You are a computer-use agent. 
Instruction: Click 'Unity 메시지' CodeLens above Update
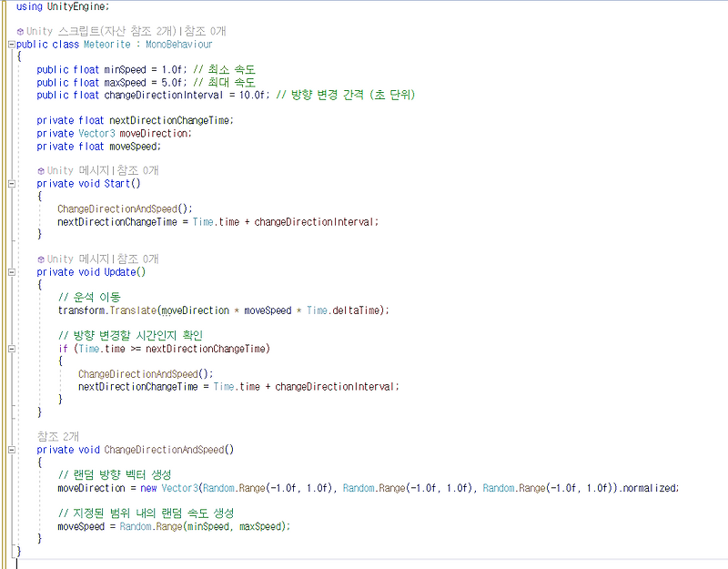coord(78,259)
